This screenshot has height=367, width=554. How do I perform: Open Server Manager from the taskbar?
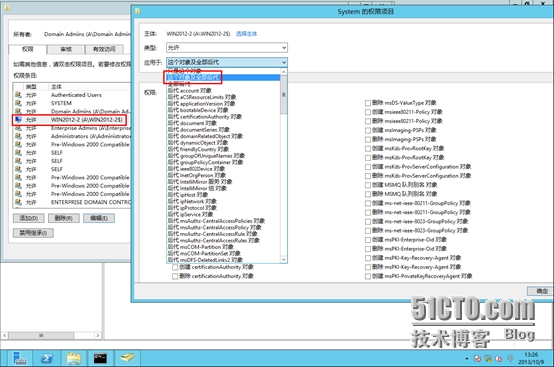[19, 358]
